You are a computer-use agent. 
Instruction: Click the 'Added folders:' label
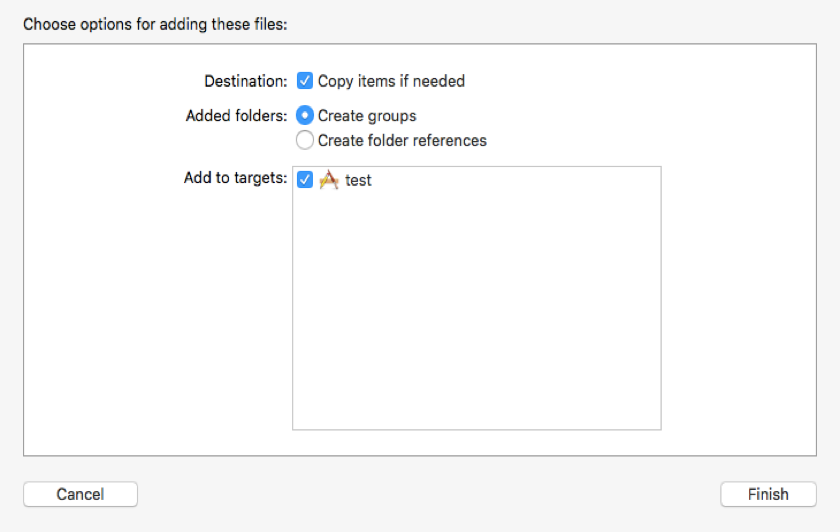(236, 115)
